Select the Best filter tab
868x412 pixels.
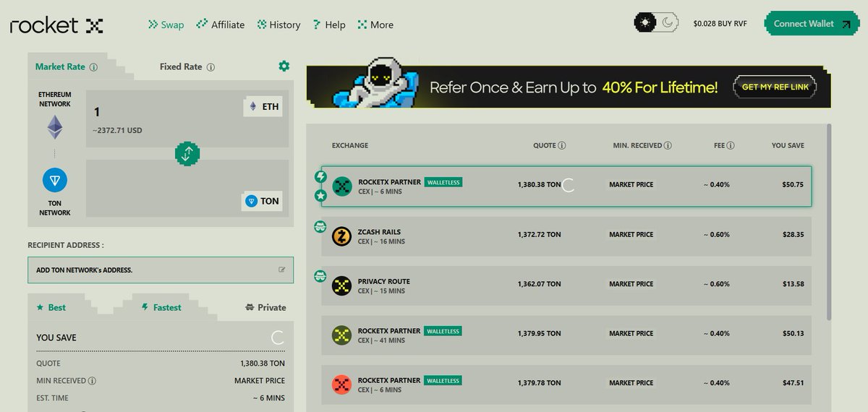(51, 307)
